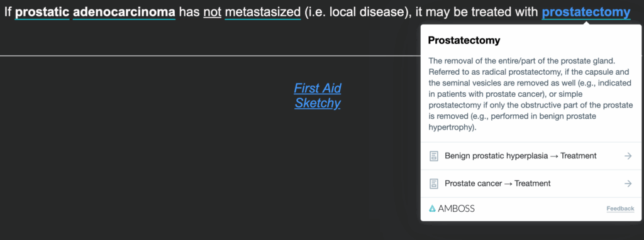
Task: Click the horizontal divider line below the sentence
Action: click(x=210, y=55)
